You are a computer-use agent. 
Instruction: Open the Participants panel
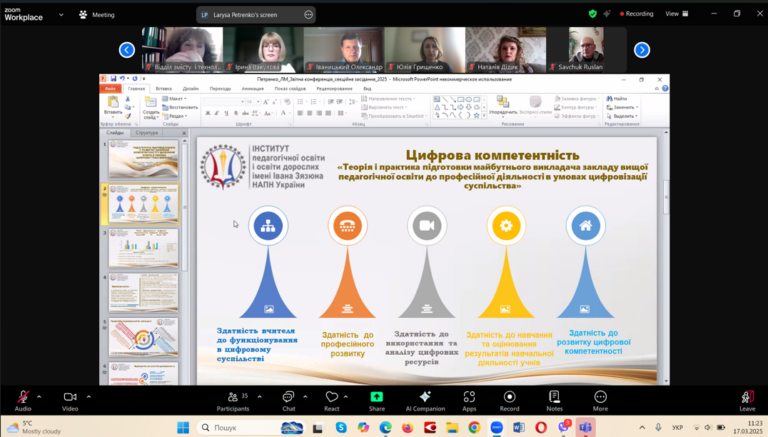click(x=232, y=397)
